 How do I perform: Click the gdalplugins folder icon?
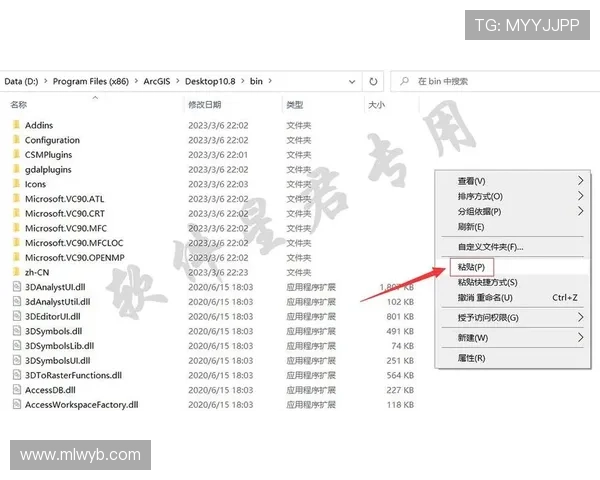click(16, 170)
